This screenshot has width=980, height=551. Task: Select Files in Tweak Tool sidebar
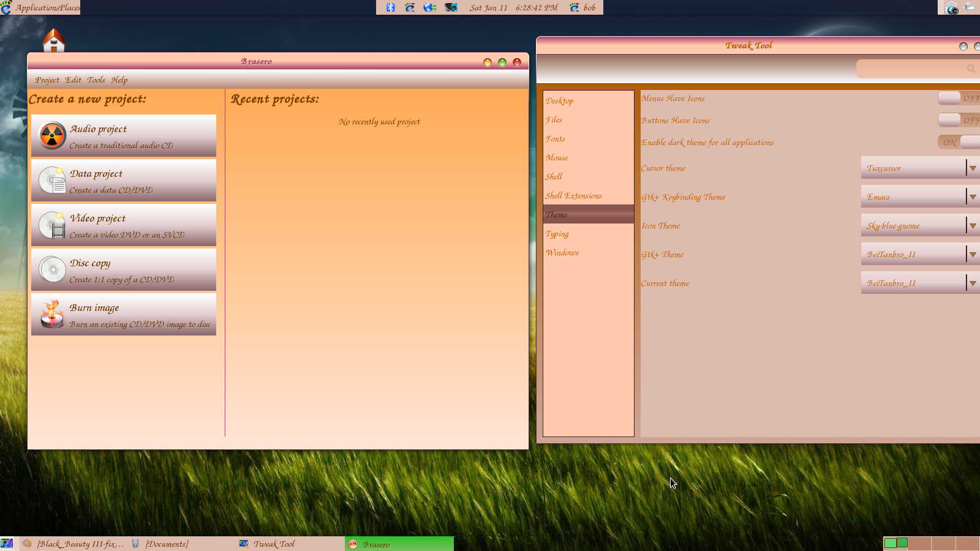pos(588,119)
